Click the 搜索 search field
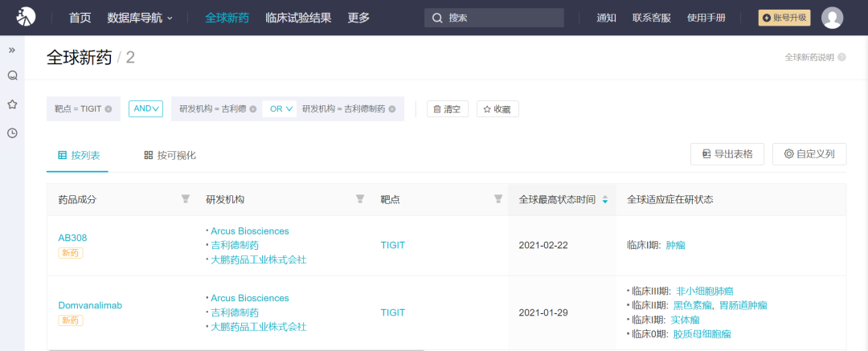The height and width of the screenshot is (351, 868). [x=494, y=18]
